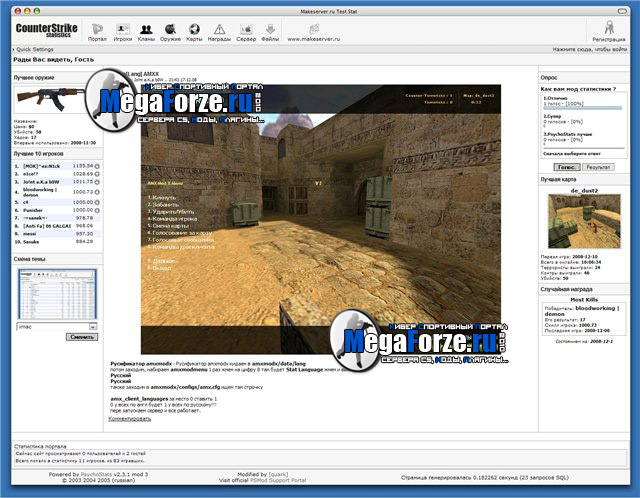Open player [MOK]^ex:N1ck's profile
Viewport: 640px width, 498px height.
(42, 167)
